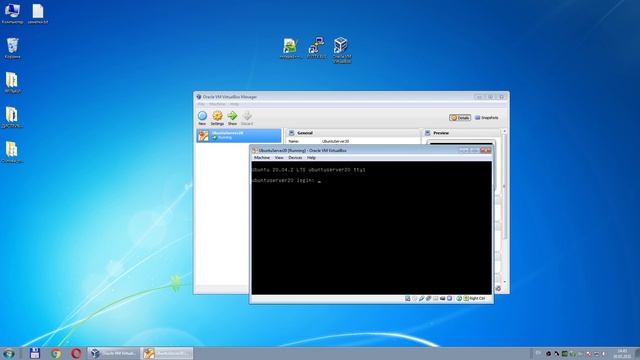Click the Discard toolbar button
This screenshot has height=360, width=640.
pos(247,118)
